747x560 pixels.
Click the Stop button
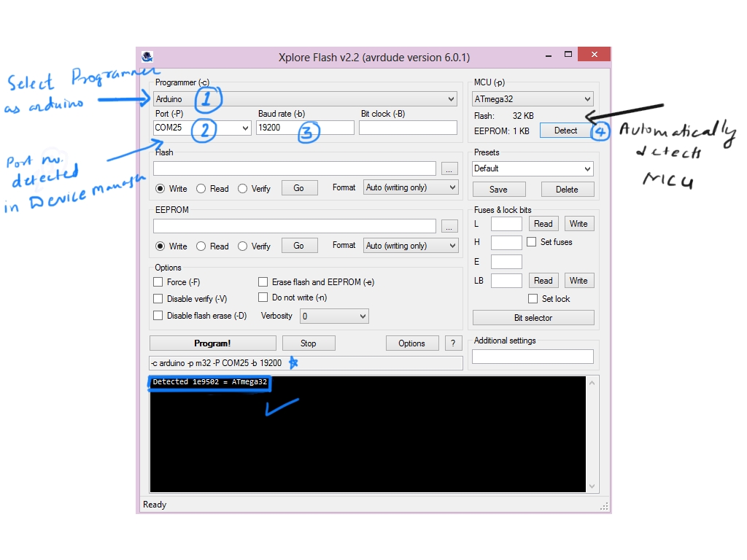click(309, 343)
